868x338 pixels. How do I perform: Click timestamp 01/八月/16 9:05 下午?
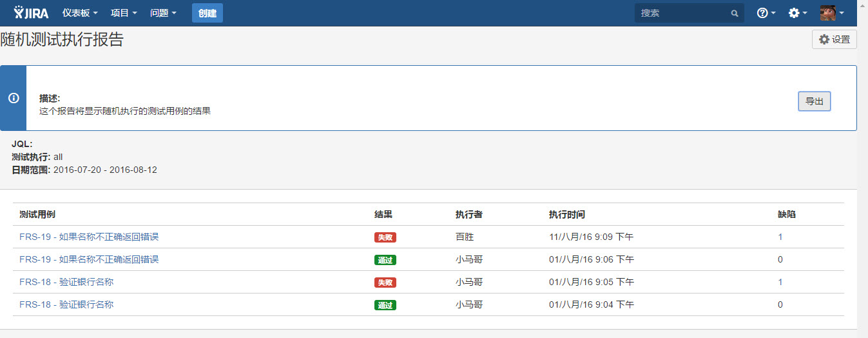592,282
